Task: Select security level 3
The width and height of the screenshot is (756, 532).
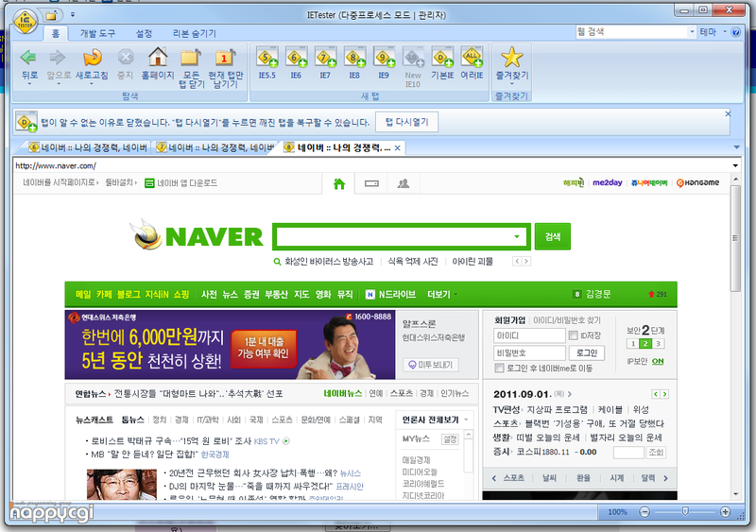Action: pyautogui.click(x=657, y=344)
